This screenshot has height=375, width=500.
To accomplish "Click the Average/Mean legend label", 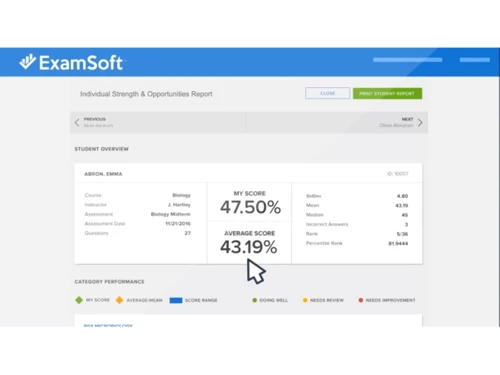I will [x=144, y=300].
